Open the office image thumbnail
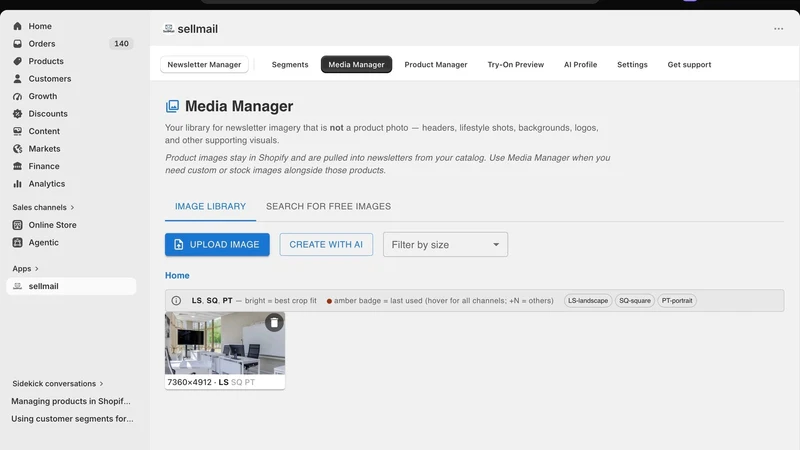This screenshot has width=800, height=450. [x=224, y=343]
